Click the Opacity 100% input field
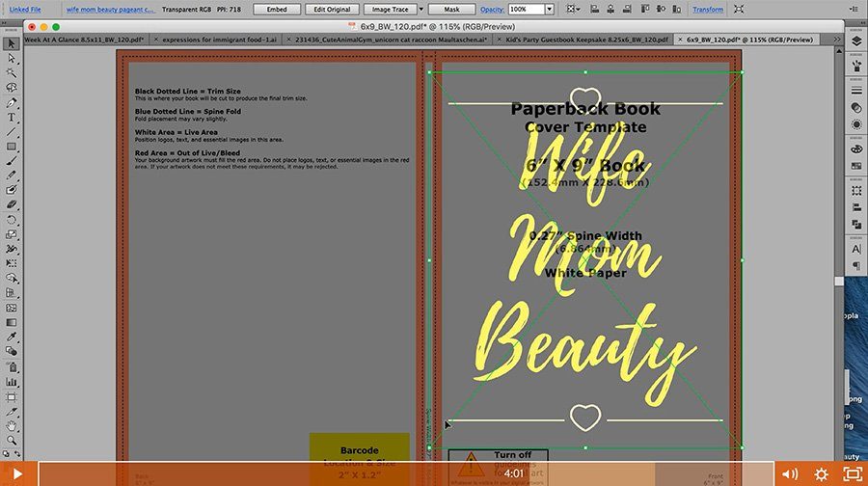 point(526,10)
